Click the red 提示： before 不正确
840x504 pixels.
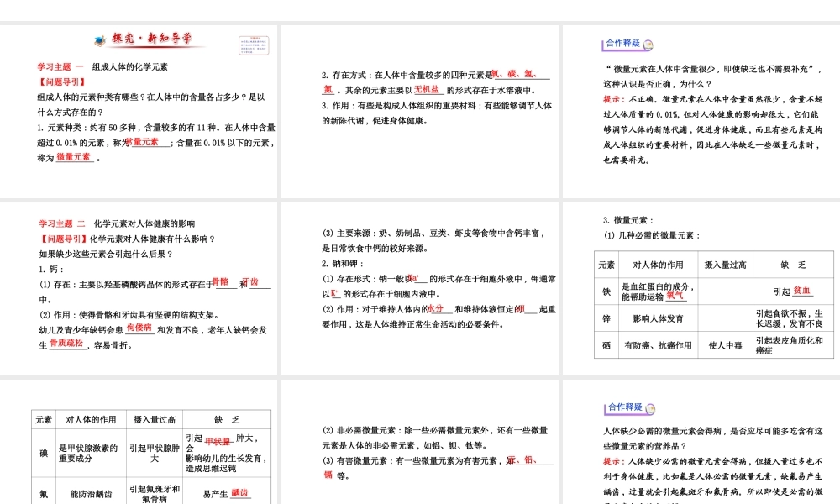[614, 99]
